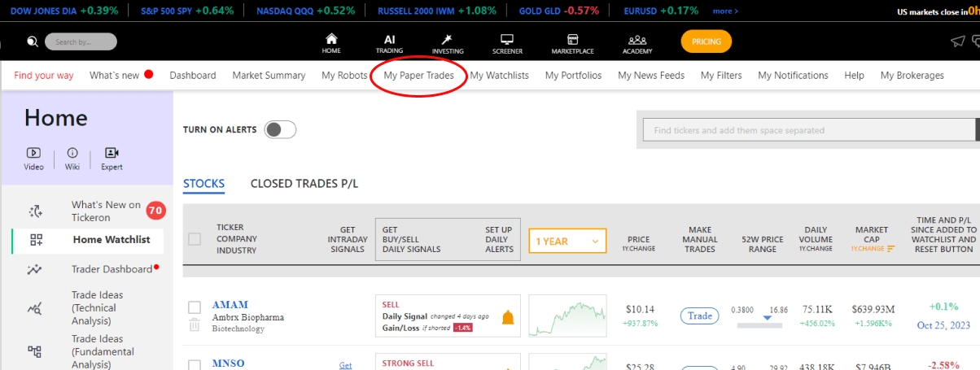Switch to CLOSED TRADES P/L tab
The width and height of the screenshot is (980, 370).
tap(304, 184)
